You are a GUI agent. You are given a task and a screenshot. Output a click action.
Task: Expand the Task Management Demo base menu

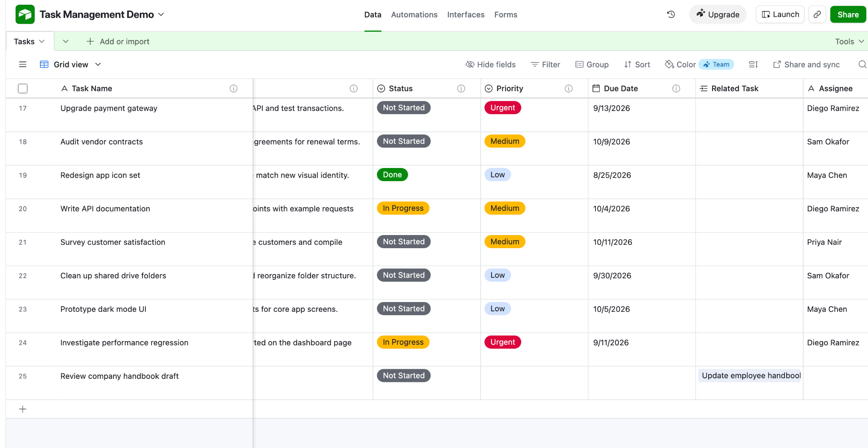pyautogui.click(x=161, y=14)
